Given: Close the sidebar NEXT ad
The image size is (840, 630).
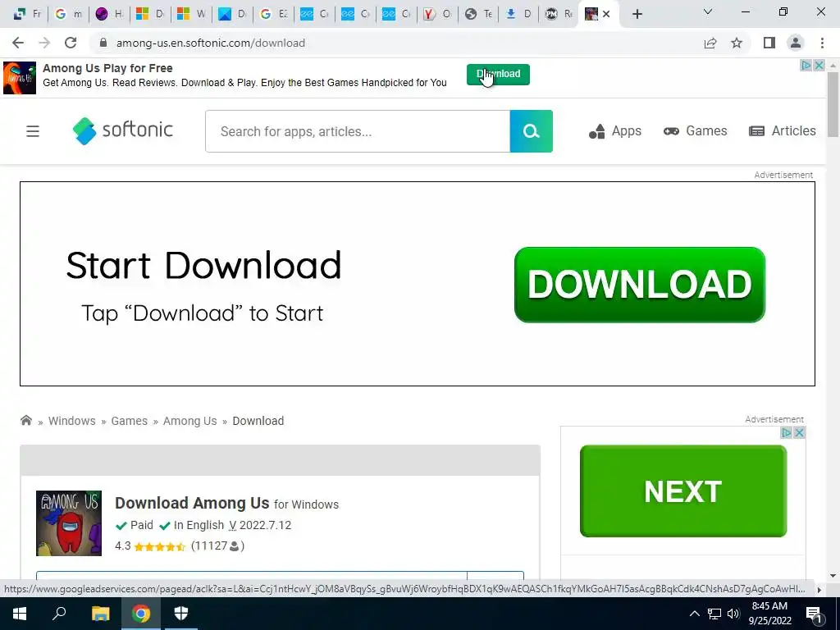Looking at the screenshot, I should pyautogui.click(x=799, y=432).
